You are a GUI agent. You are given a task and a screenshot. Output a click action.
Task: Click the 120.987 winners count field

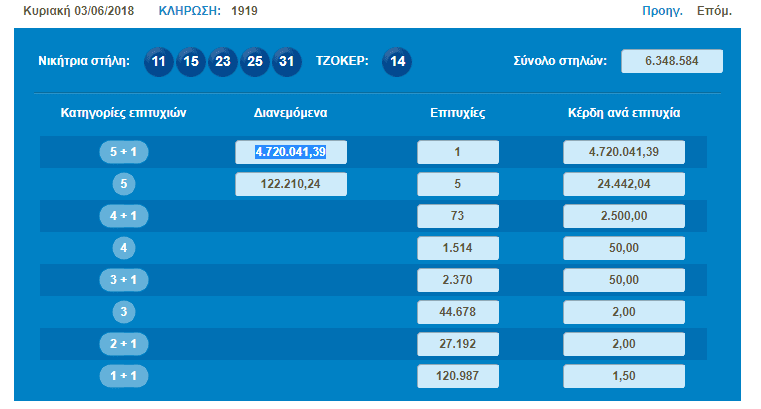point(457,376)
